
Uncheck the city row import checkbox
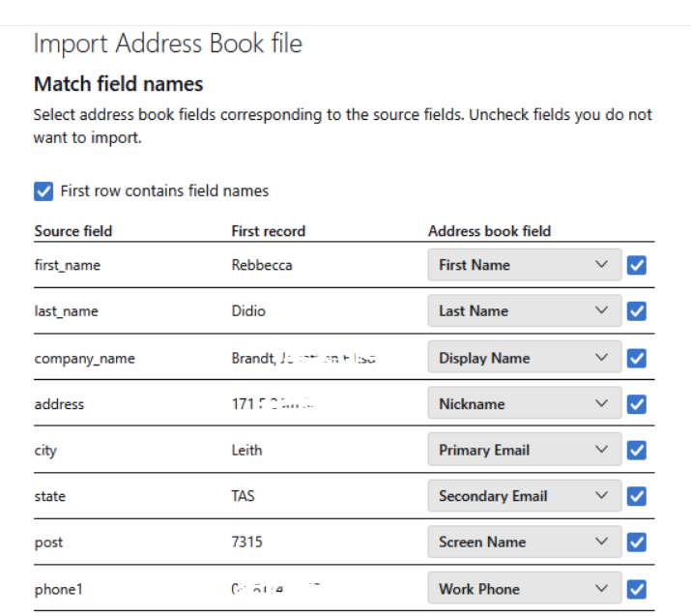(x=636, y=450)
